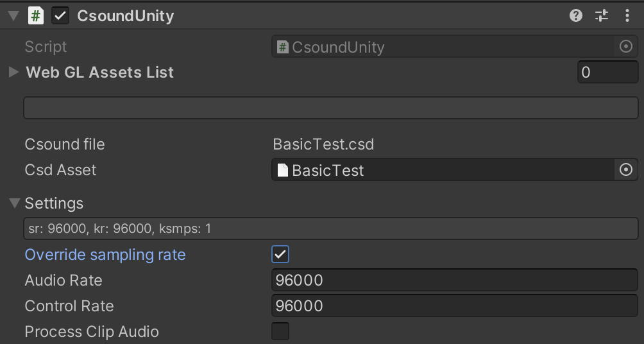Screen dimensions: 644x344
Task: Uncheck Override sampling rate checkbox
Action: [x=280, y=254]
